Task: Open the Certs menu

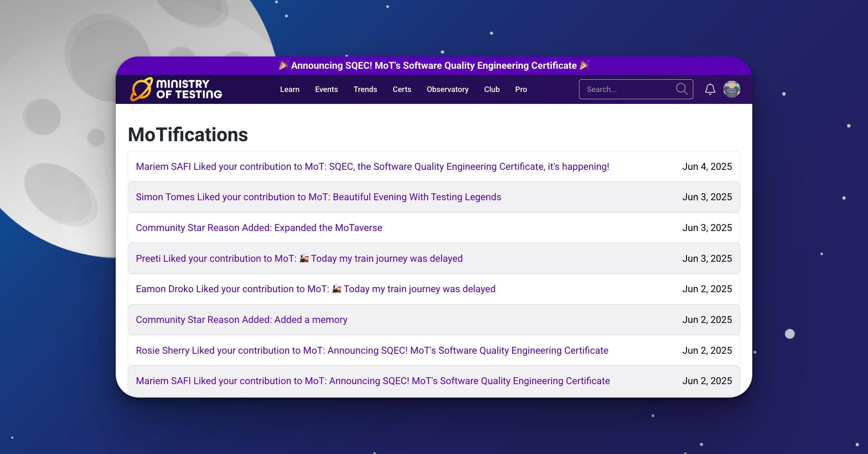Action: pyautogui.click(x=402, y=89)
